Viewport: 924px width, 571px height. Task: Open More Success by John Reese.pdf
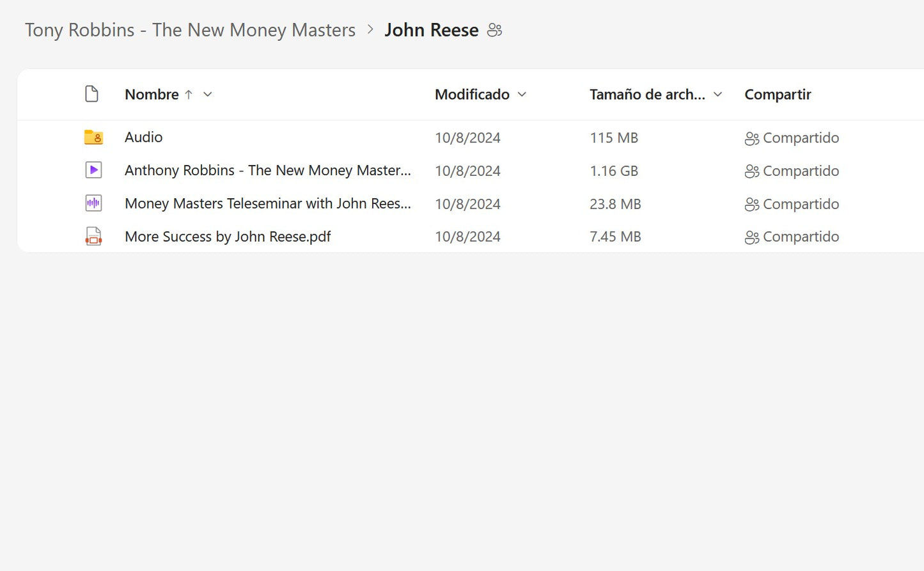[228, 237]
